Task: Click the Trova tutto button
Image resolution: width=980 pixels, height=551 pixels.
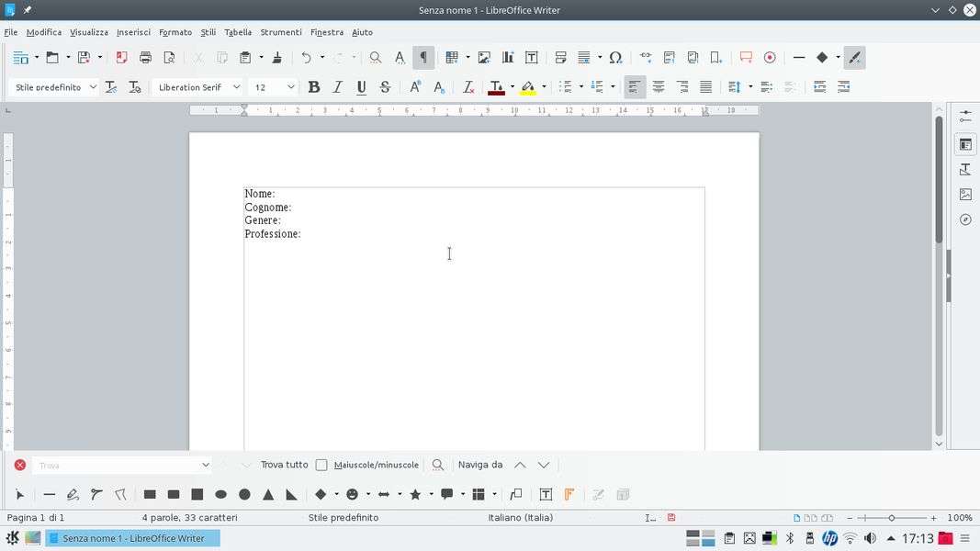Action: click(284, 465)
